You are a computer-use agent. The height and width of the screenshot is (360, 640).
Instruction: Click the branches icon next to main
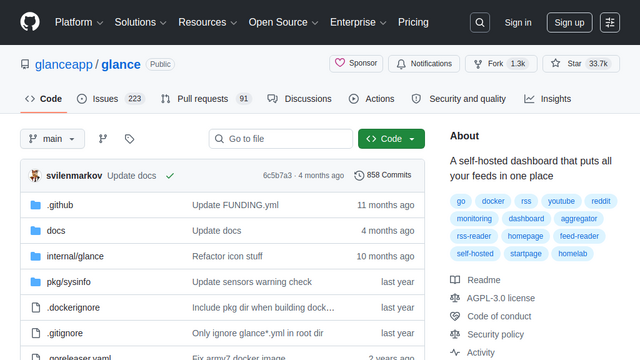[x=103, y=139]
